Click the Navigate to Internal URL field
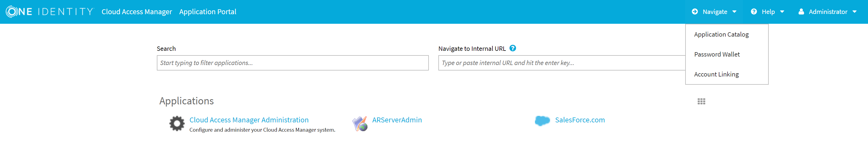The width and height of the screenshot is (868, 156). (561, 63)
